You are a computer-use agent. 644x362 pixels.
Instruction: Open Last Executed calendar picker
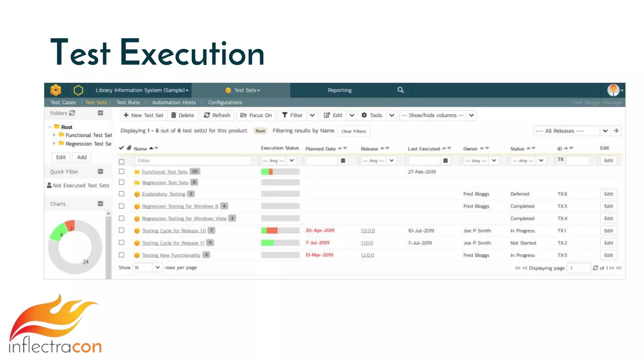point(446,161)
